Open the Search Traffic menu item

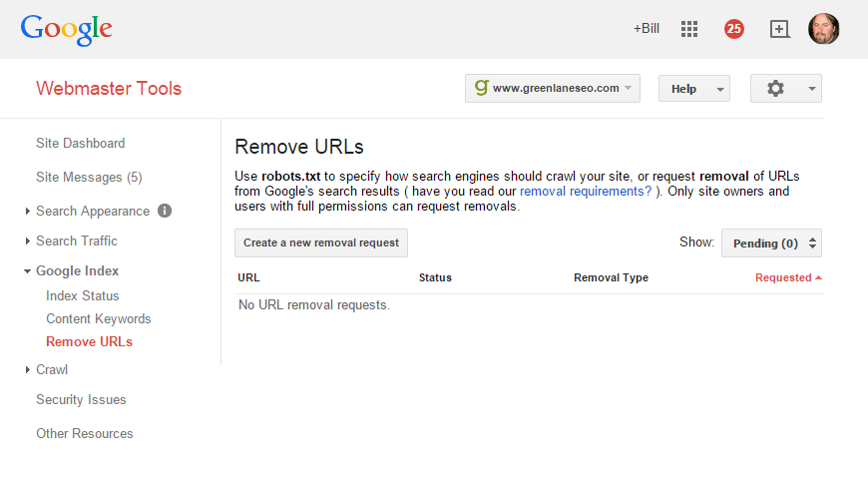77,241
